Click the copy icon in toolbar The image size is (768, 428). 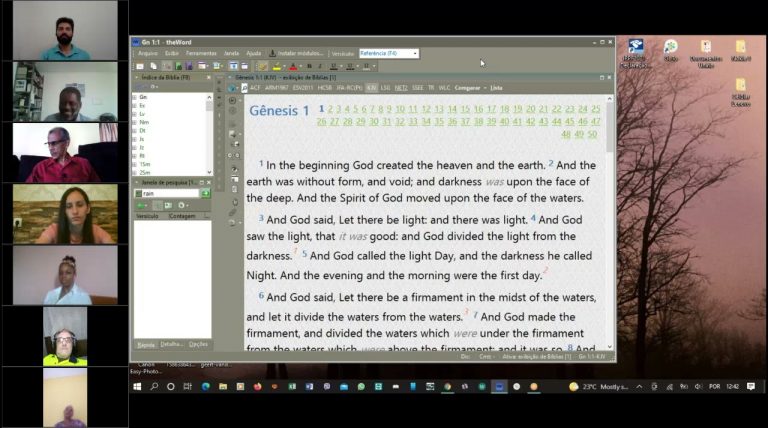coord(153,66)
